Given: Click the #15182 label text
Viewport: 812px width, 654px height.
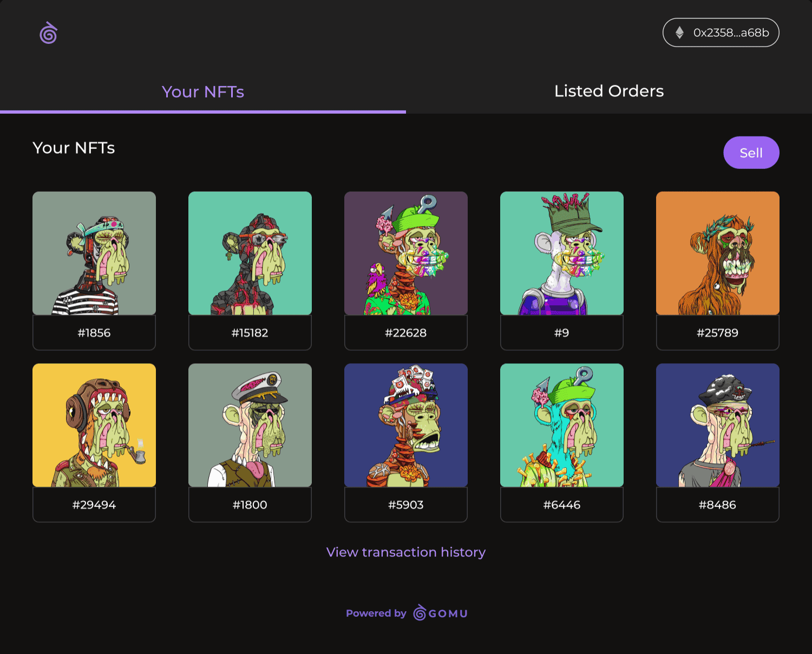Looking at the screenshot, I should (250, 333).
